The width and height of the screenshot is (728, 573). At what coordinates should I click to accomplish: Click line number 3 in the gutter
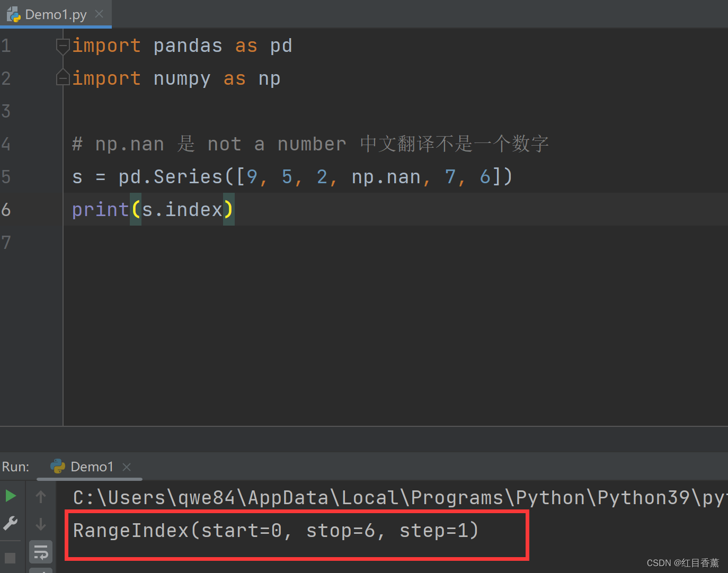(x=6, y=111)
